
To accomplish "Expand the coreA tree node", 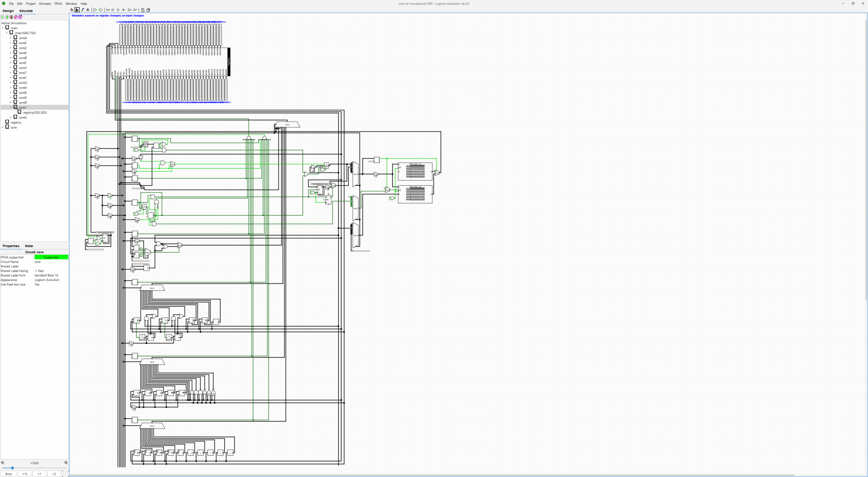I will pos(11,38).
